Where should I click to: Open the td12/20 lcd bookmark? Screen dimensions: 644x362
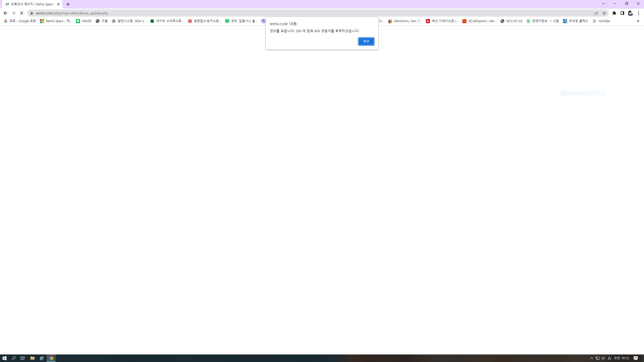[x=511, y=21]
